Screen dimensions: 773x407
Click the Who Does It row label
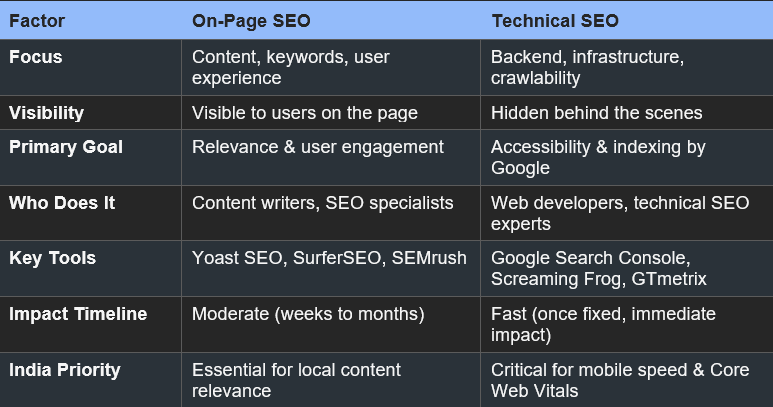62,203
